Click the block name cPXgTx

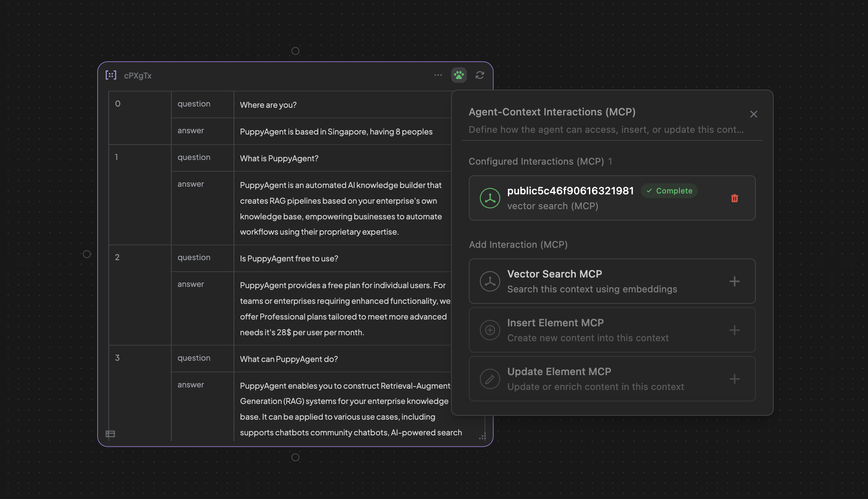(138, 76)
